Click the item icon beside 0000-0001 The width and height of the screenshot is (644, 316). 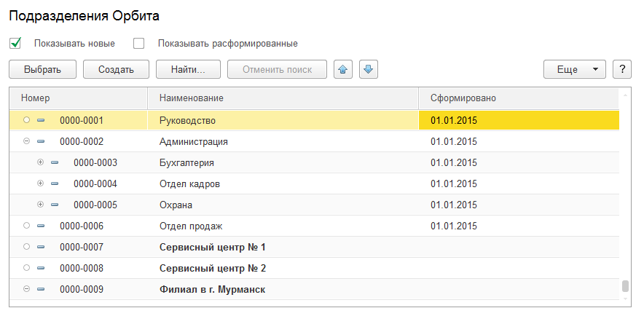point(41,120)
